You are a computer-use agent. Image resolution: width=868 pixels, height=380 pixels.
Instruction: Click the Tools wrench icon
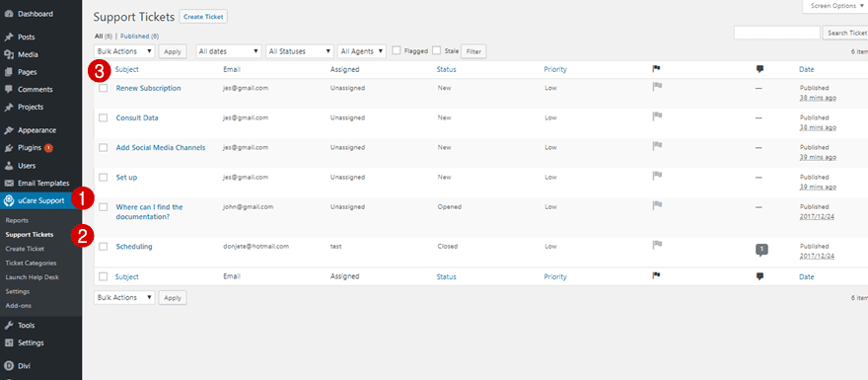tap(8, 325)
